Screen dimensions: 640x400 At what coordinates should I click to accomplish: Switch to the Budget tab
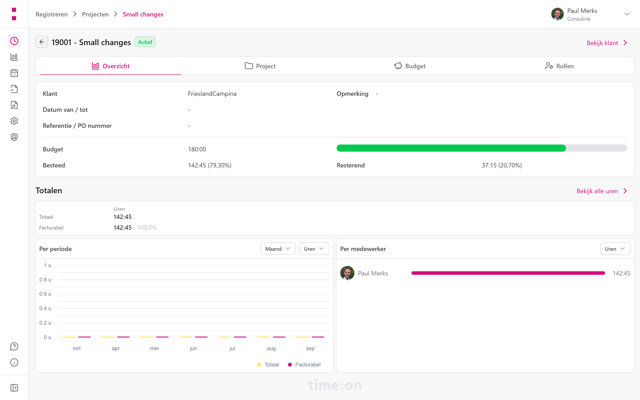pyautogui.click(x=410, y=66)
